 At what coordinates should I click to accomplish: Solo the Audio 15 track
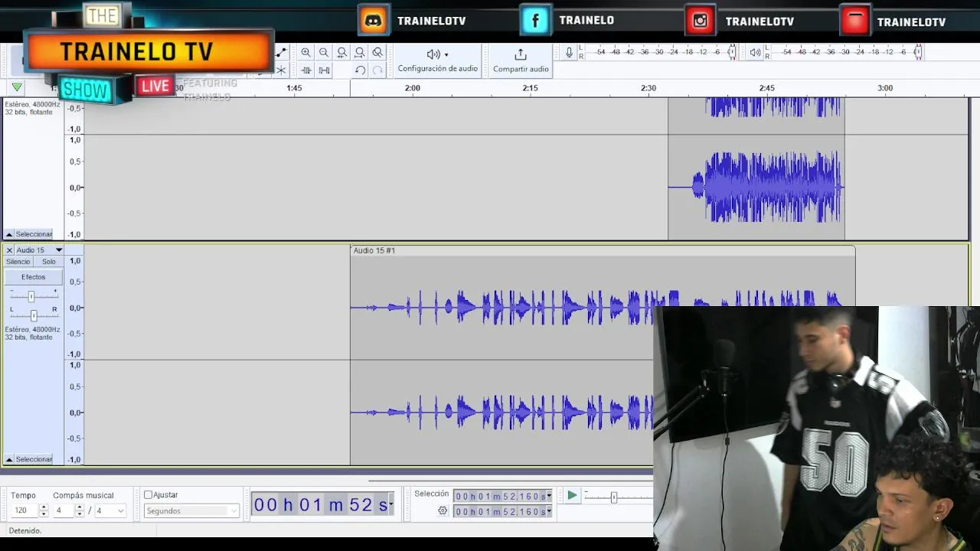click(49, 262)
